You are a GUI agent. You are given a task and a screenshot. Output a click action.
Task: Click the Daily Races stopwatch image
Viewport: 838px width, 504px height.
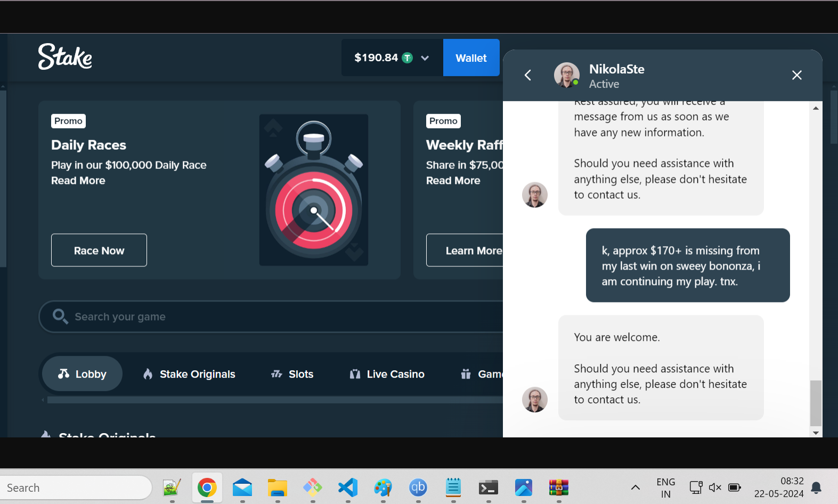tap(314, 190)
